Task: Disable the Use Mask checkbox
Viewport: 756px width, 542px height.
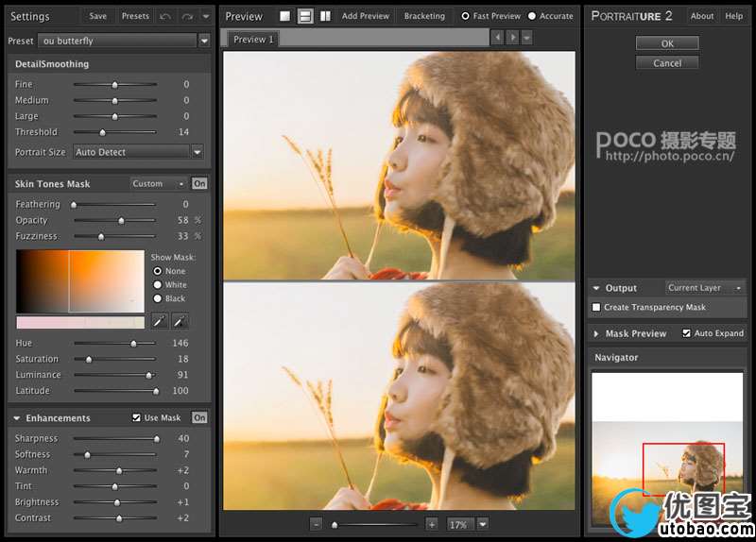Action: click(137, 417)
